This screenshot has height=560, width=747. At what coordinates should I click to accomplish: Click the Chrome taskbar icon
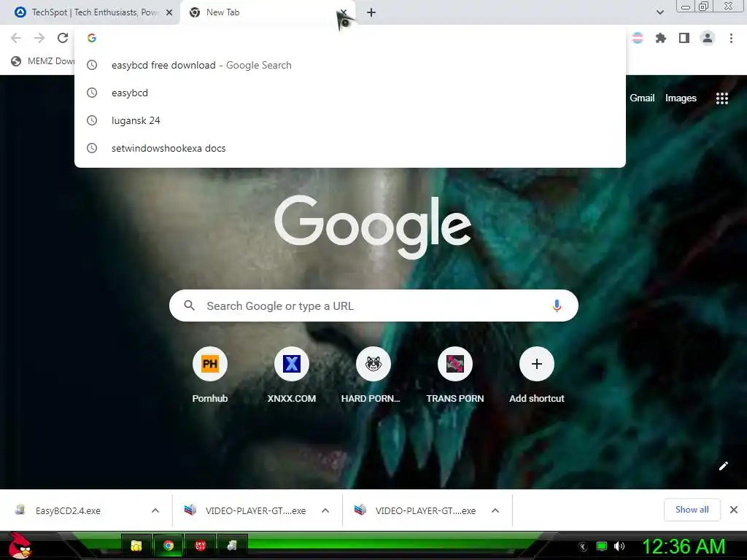point(169,545)
